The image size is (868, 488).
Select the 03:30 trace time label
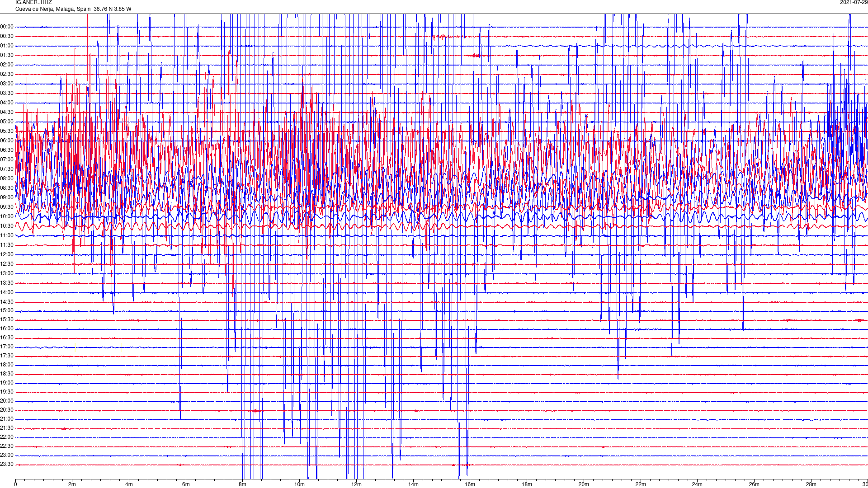[7, 94]
